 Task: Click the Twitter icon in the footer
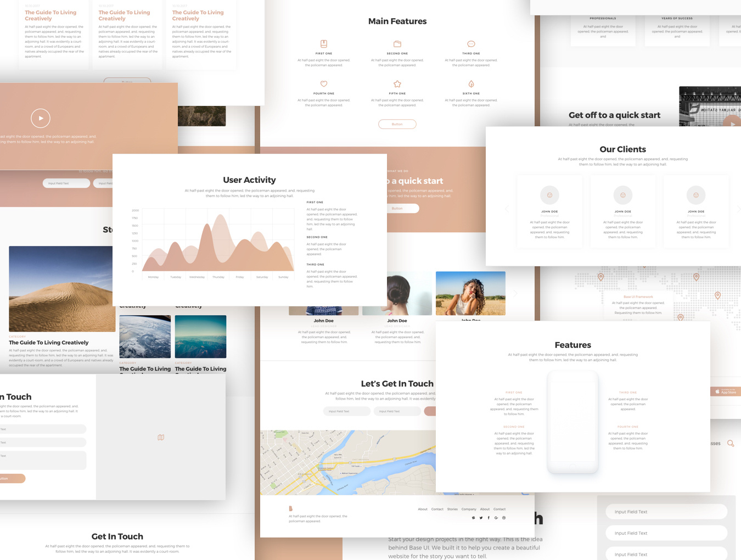tap(481, 518)
